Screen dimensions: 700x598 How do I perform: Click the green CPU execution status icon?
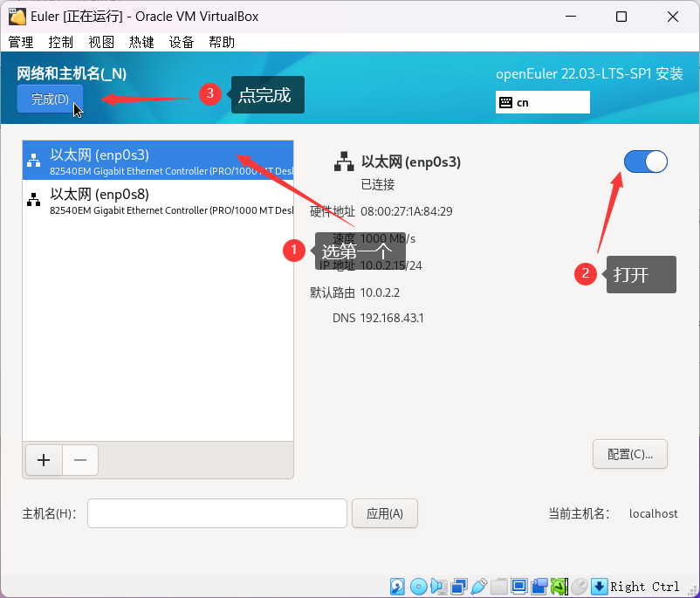tap(559, 587)
